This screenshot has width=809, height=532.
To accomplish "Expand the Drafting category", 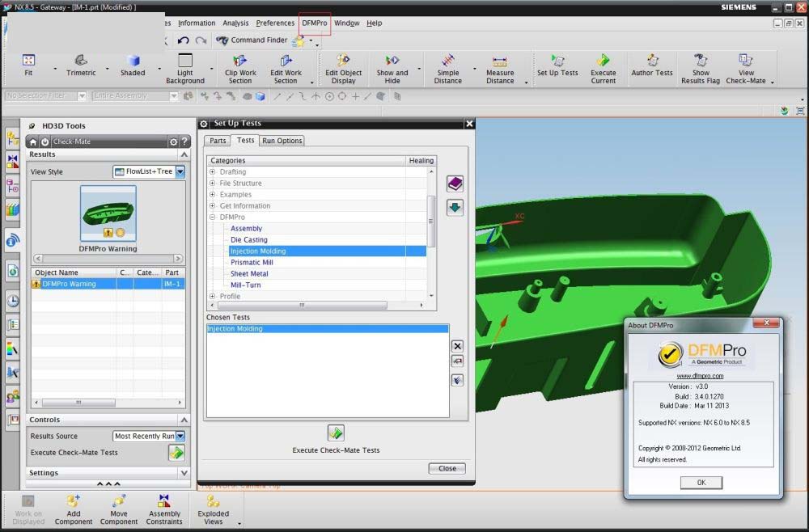I will pyautogui.click(x=213, y=171).
